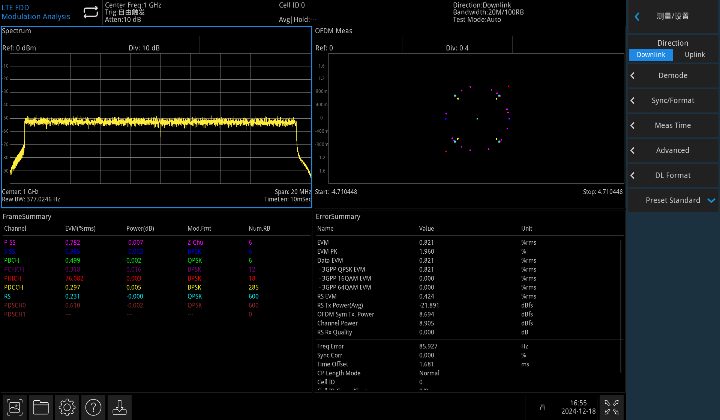
Task: Click the Bandwidth 20M/100RB readout
Action: click(x=488, y=12)
